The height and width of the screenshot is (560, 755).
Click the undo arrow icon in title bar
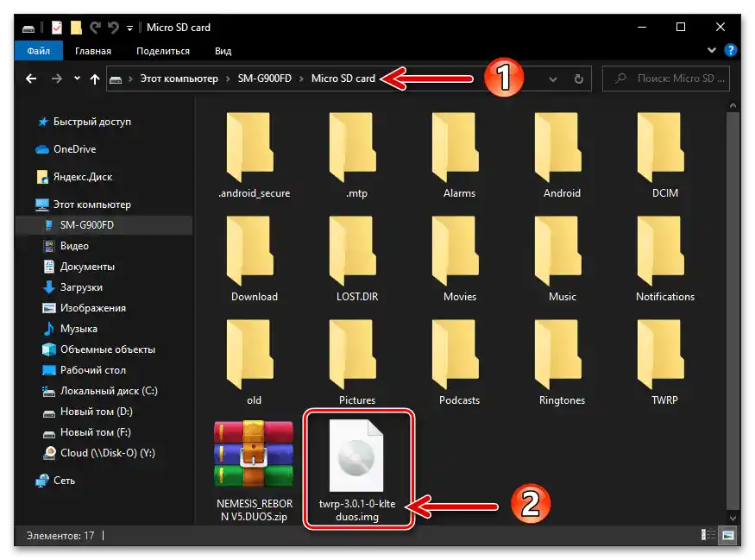[x=113, y=27]
